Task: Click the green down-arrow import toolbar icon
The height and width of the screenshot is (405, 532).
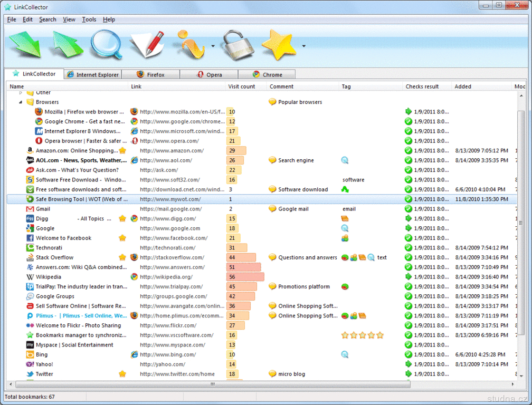Action: [24, 45]
